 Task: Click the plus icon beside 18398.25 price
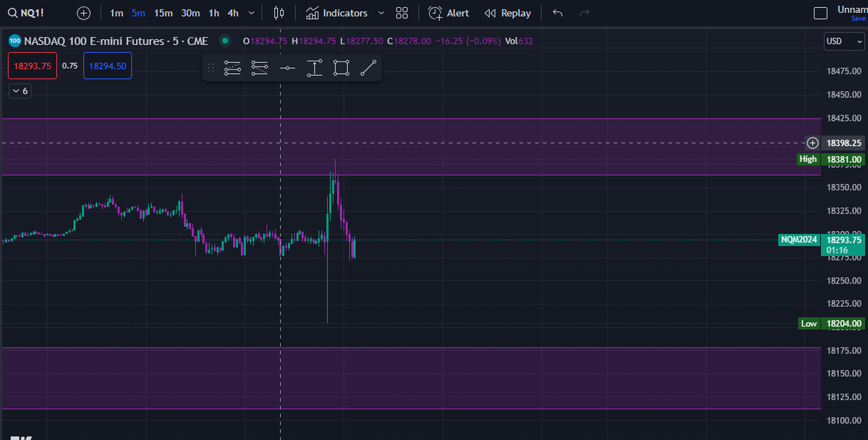[x=813, y=143]
